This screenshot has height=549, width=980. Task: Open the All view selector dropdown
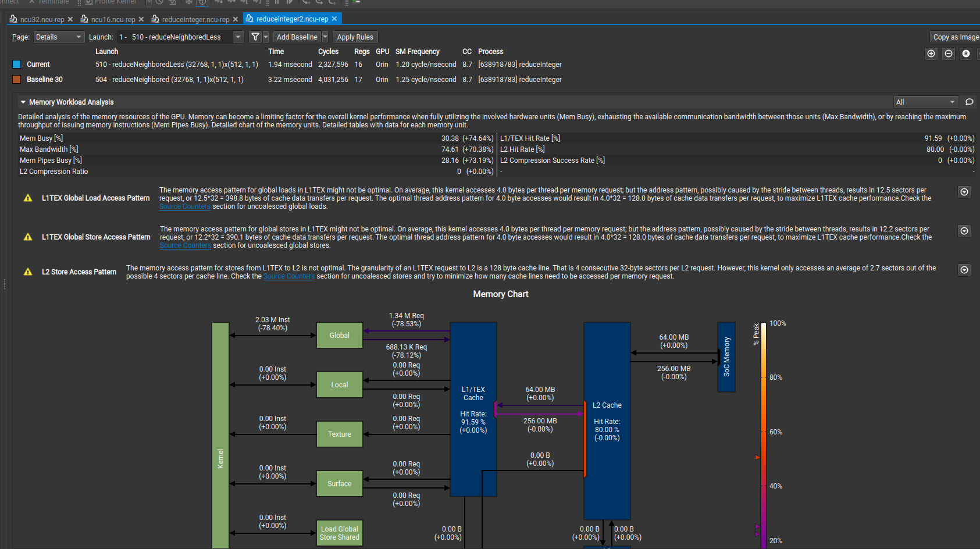pos(925,102)
